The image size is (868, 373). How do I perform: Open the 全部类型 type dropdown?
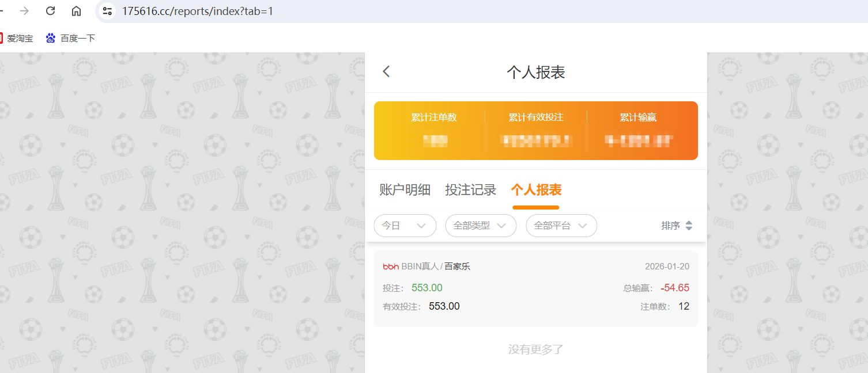point(481,226)
